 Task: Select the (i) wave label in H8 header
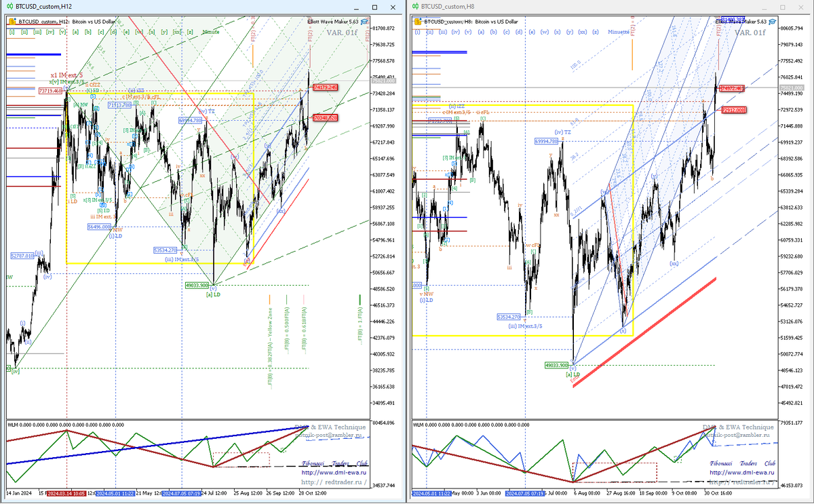pyautogui.click(x=416, y=32)
